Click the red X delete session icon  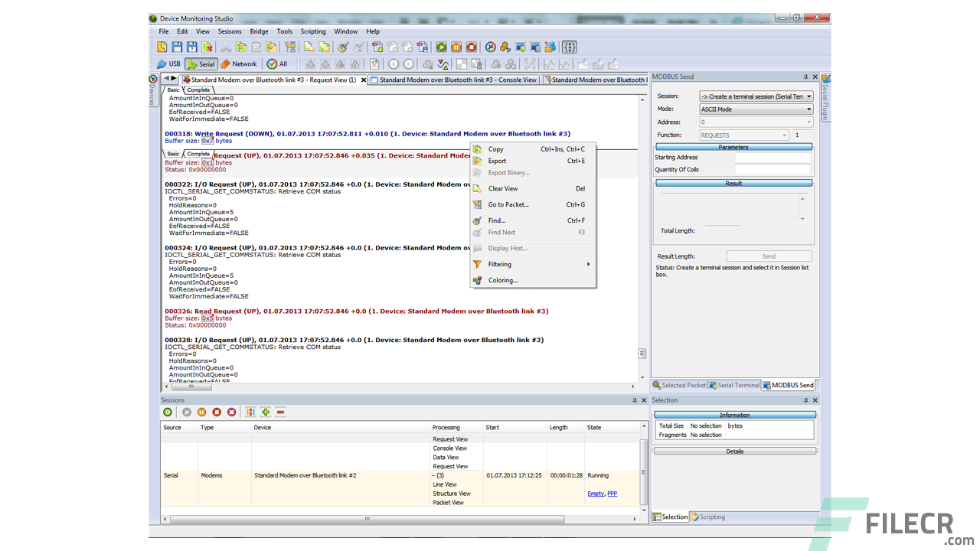[x=232, y=412]
